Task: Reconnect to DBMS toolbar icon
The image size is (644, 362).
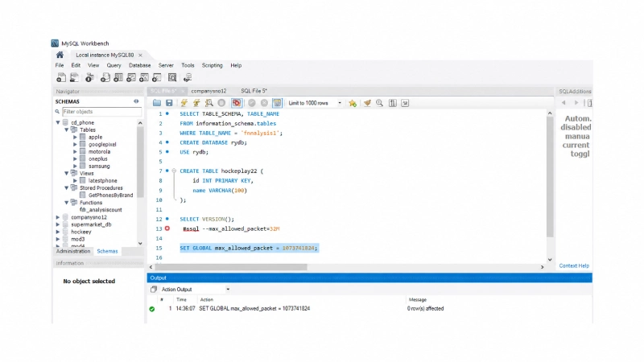Action: coord(188,77)
